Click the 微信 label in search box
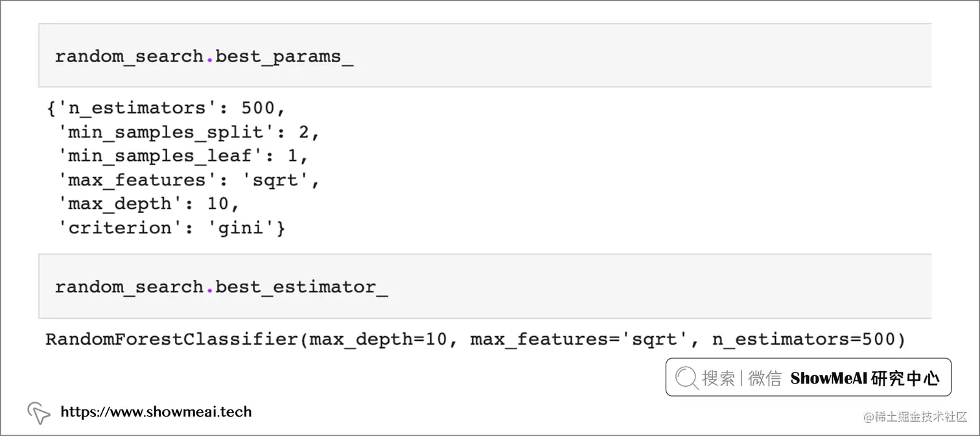The width and height of the screenshot is (980, 436). (765, 378)
